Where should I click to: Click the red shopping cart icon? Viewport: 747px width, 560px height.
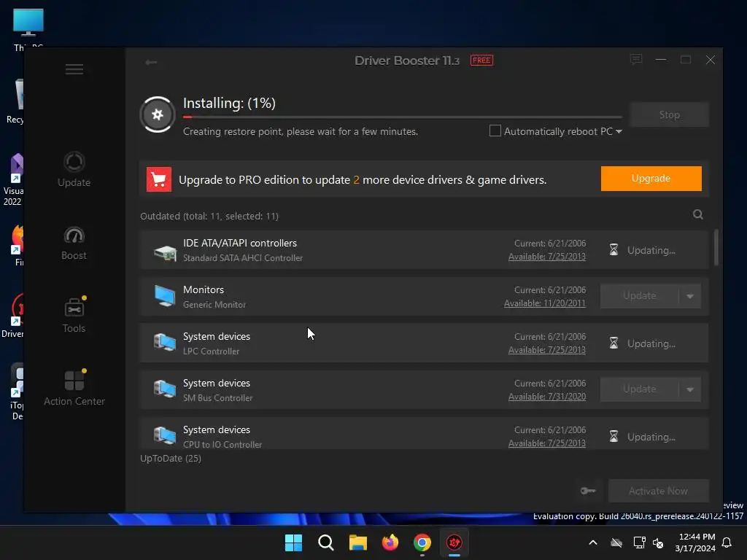click(x=158, y=179)
